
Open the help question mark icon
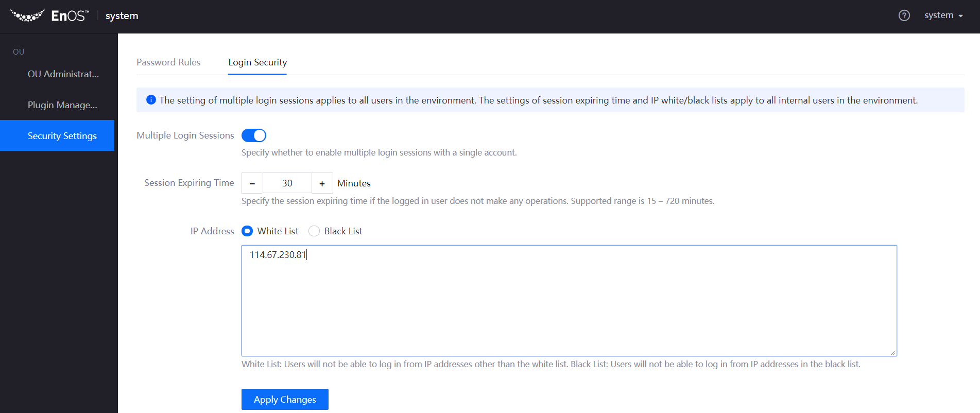coord(904,15)
